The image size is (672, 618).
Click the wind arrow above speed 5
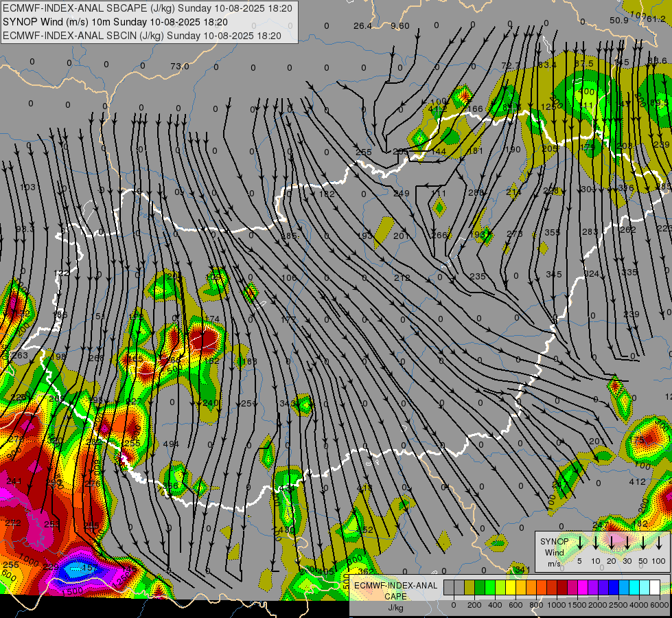[580, 542]
